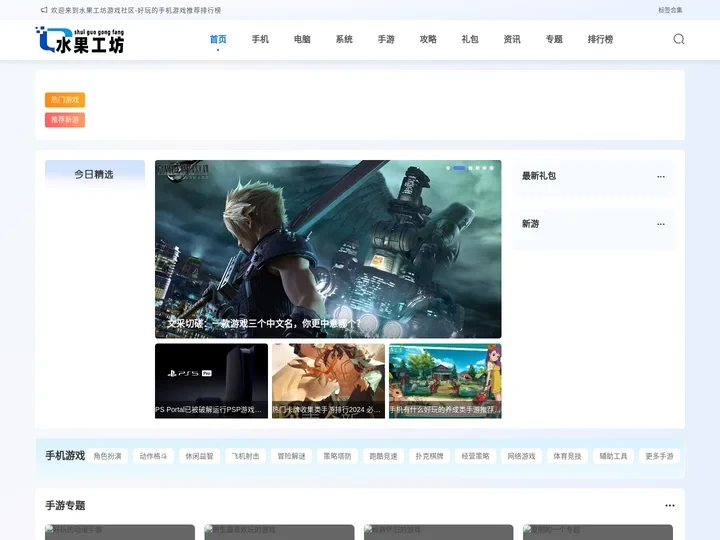Select the first carousel dot indicator
This screenshot has height=540, width=720.
448,168
